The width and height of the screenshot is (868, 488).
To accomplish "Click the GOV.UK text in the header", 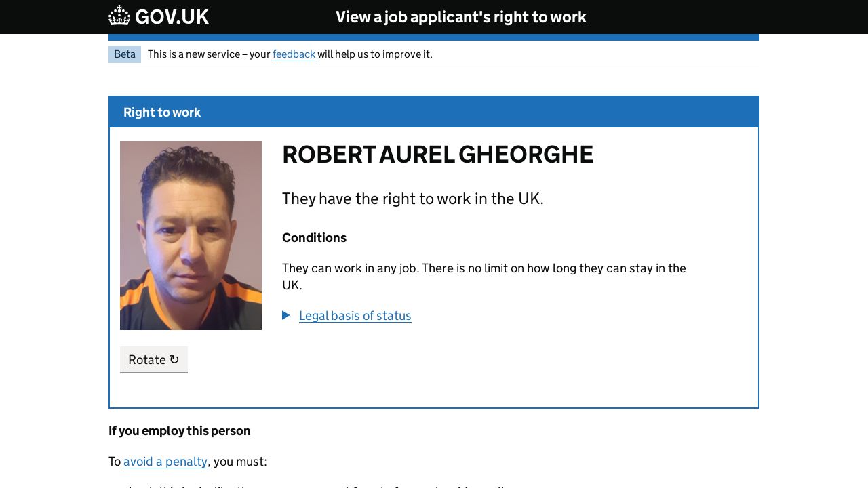I will (172, 17).
